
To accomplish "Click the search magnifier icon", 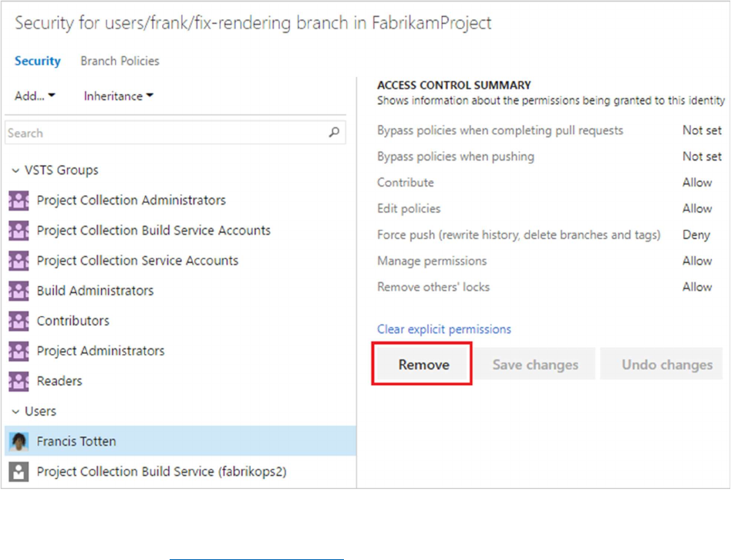I will (334, 133).
